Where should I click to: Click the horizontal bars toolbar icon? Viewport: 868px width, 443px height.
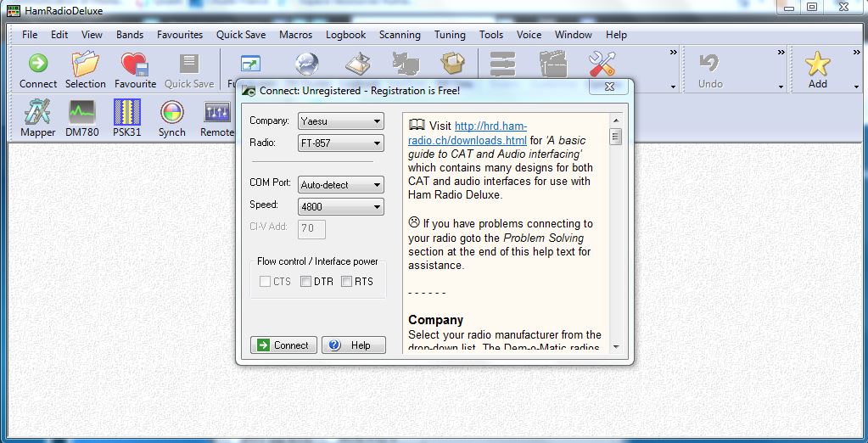click(502, 64)
